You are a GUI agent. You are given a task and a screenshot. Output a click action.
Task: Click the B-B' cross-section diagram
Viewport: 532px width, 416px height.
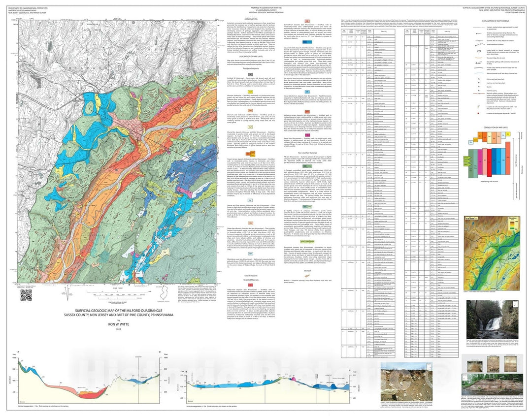(276, 383)
